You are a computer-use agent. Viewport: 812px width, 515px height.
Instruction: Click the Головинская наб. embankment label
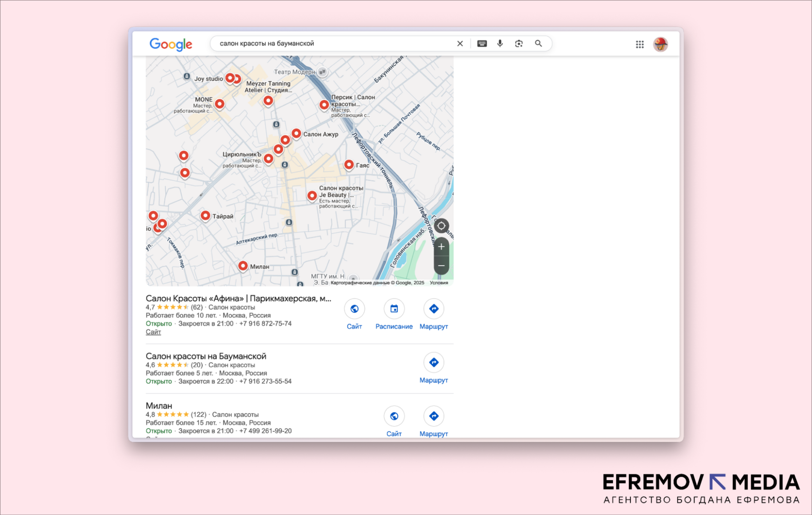click(408, 248)
